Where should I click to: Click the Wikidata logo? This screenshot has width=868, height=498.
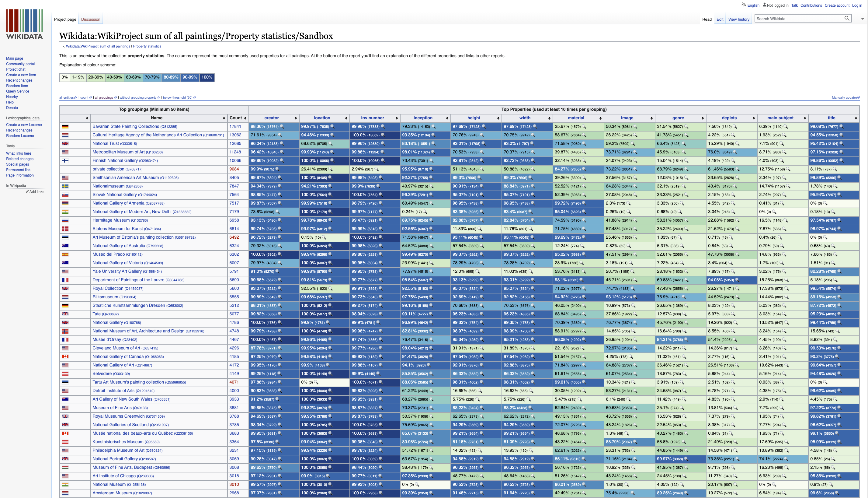[x=25, y=24]
